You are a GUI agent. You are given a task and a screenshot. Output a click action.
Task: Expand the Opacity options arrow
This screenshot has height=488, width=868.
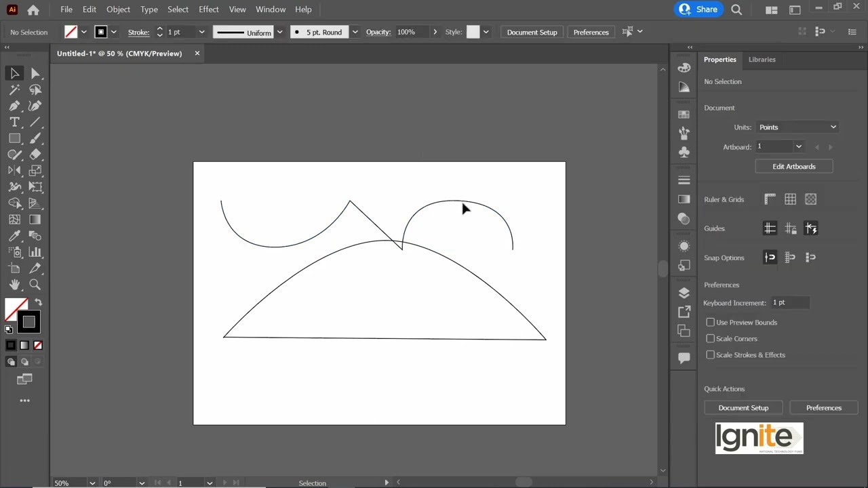(435, 32)
